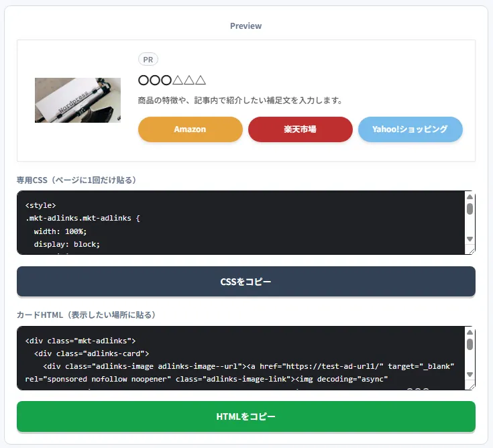Click the "display: block;" code line
This screenshot has height=448, width=493.
point(66,244)
